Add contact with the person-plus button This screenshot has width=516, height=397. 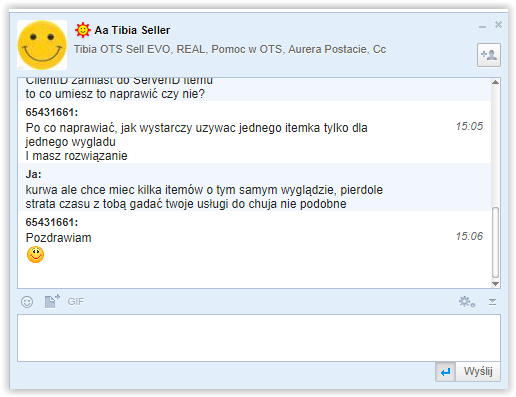[x=489, y=55]
